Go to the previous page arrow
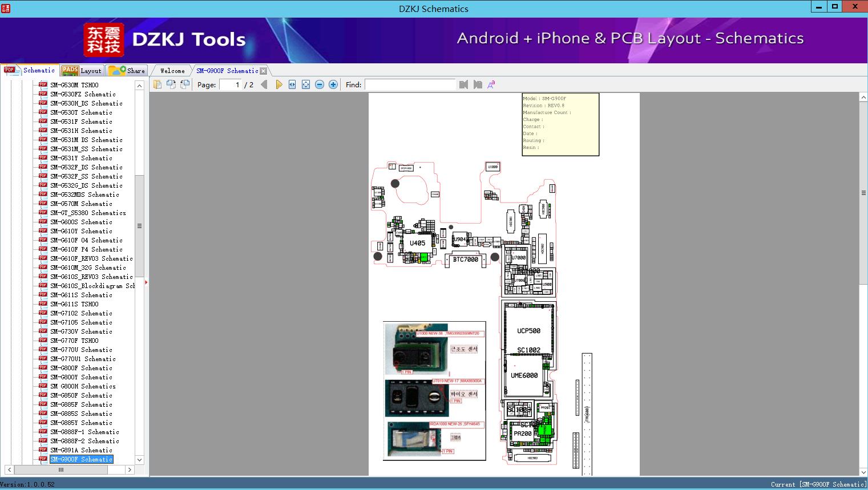Screen dimensions: 868x490 [264, 84]
